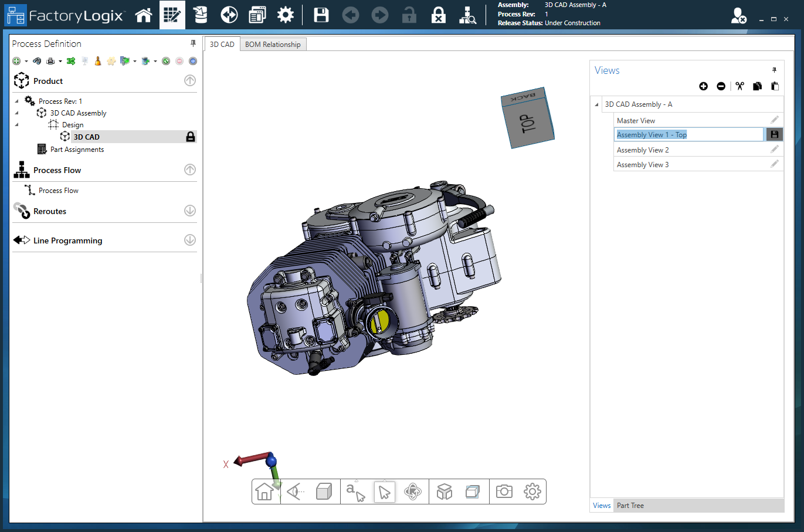Image resolution: width=804 pixels, height=532 pixels.
Task: Switch to BOM Relationship tab
Action: pos(273,45)
